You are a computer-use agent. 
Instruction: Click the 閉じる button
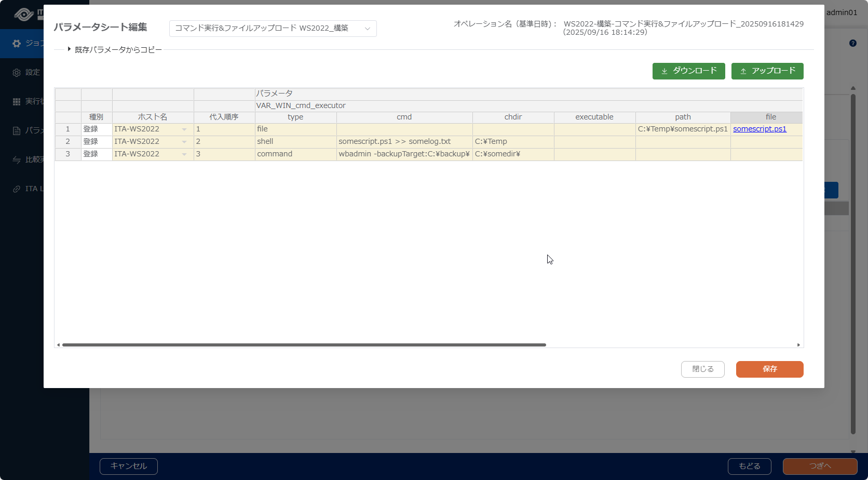pos(703,369)
